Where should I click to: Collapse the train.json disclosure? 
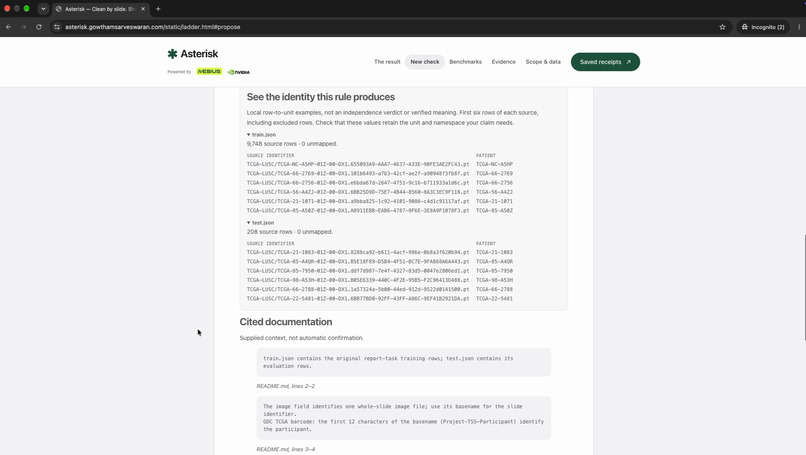(x=261, y=135)
